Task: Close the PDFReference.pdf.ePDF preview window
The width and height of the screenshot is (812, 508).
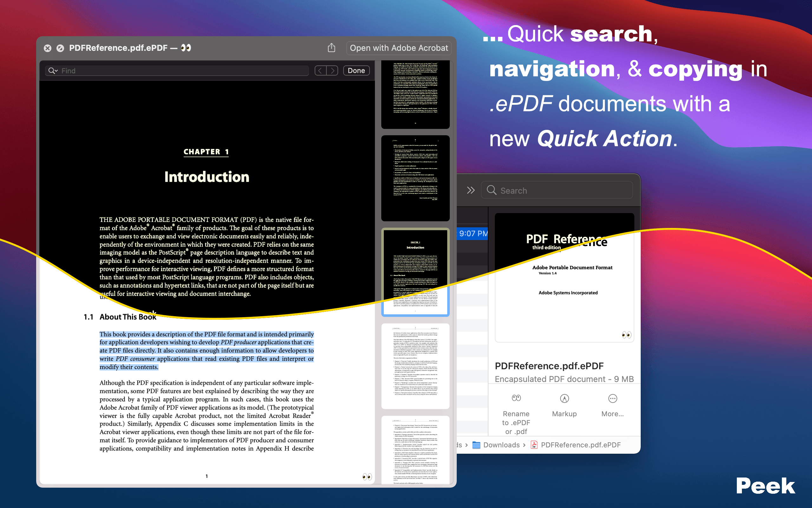Action: pos(48,48)
